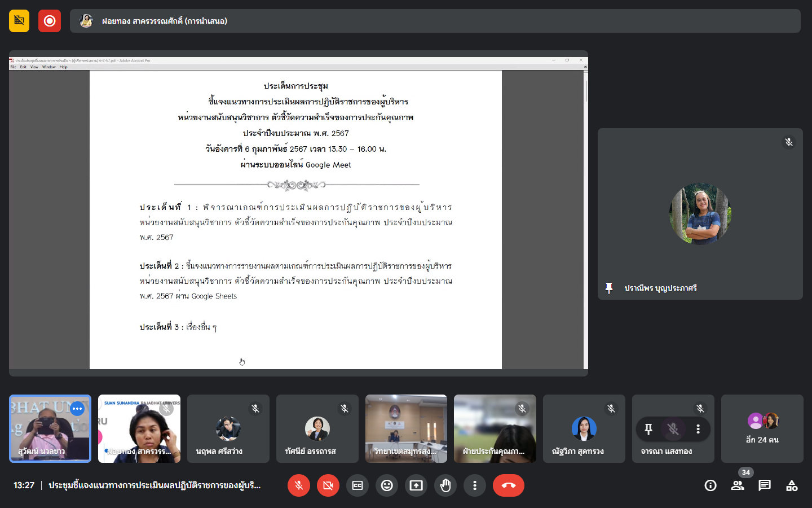Unmute the microphone in the bottom bar
Viewport: 812px width, 508px height.
[x=299, y=485]
